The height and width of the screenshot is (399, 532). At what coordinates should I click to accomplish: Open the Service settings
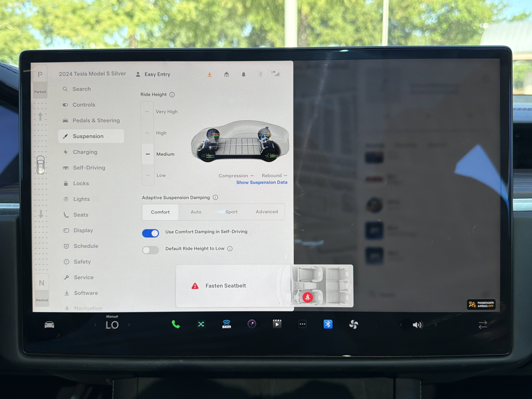[x=79, y=277]
